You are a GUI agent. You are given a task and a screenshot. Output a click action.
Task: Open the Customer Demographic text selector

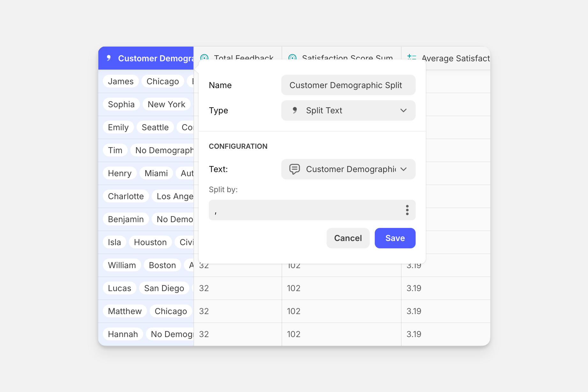click(x=348, y=169)
